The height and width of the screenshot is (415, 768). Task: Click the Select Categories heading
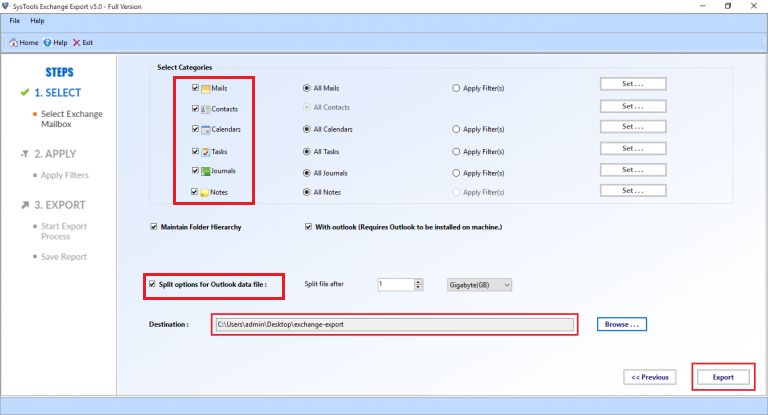(185, 67)
